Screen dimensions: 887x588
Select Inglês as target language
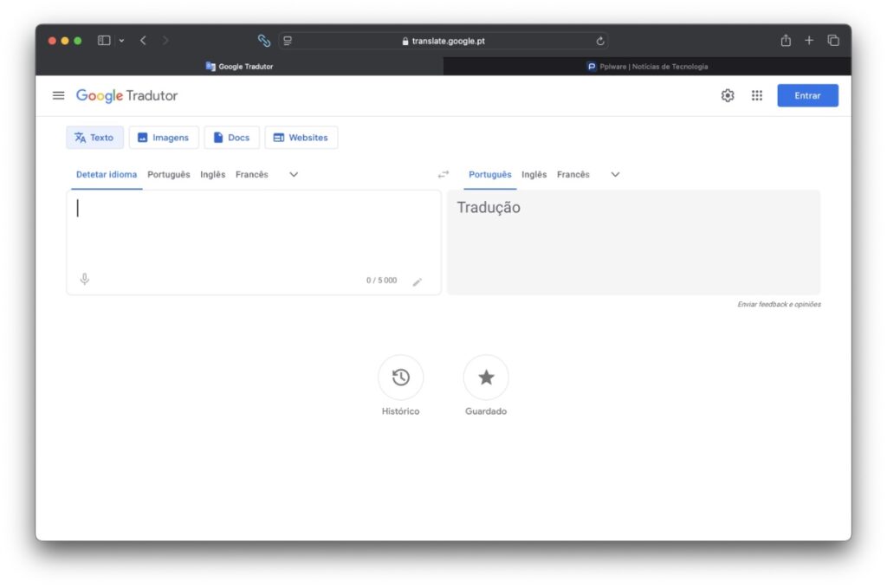[x=534, y=175]
